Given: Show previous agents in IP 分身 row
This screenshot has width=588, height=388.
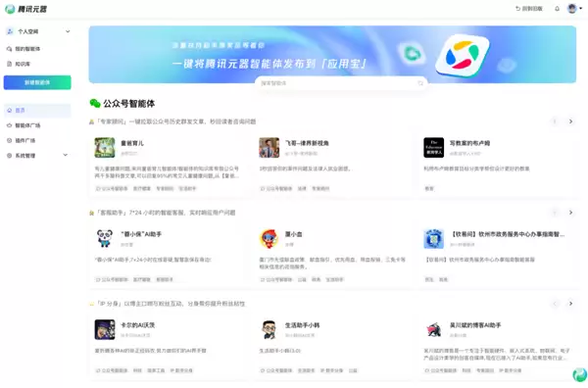Looking at the screenshot, I should coord(555,304).
